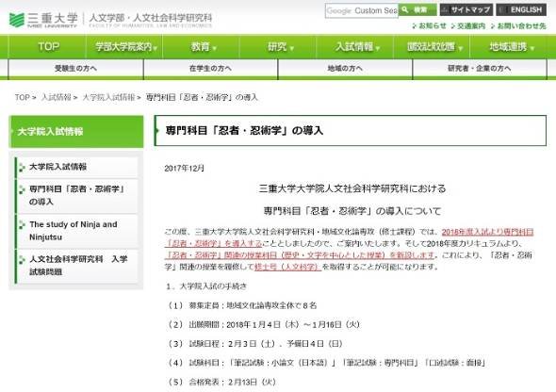Switch to the ENGLISH site
Screen dimensions: 556x392
click(521, 9)
